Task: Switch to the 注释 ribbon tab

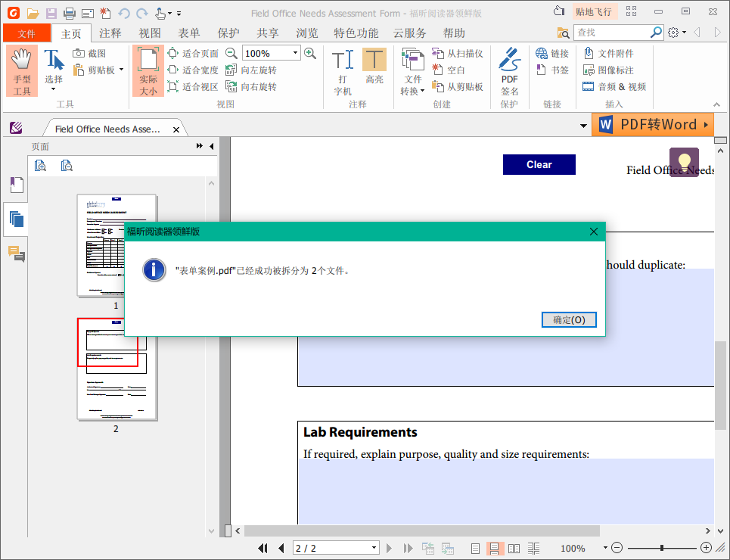Action: point(109,33)
